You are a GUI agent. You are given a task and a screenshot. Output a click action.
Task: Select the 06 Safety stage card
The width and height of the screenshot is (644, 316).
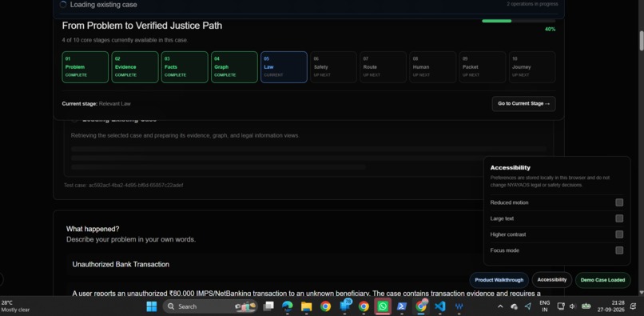coord(333,67)
